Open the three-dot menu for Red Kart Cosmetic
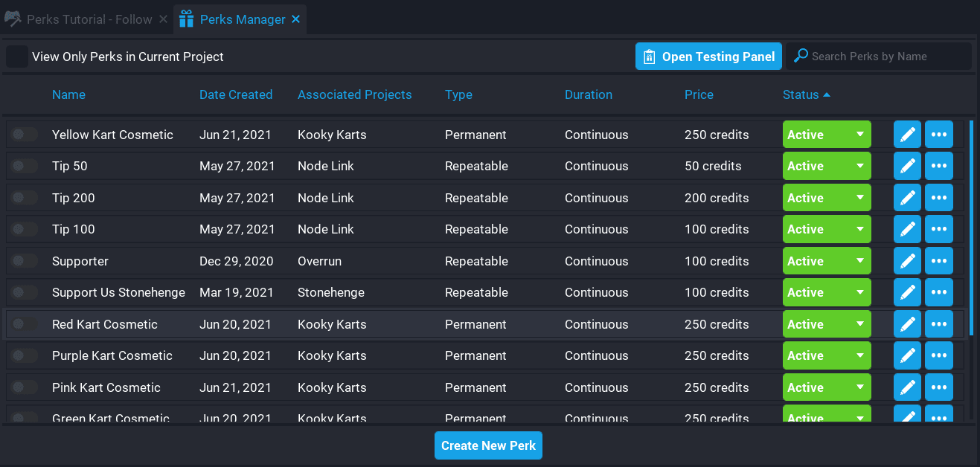980x467 pixels. pos(938,324)
